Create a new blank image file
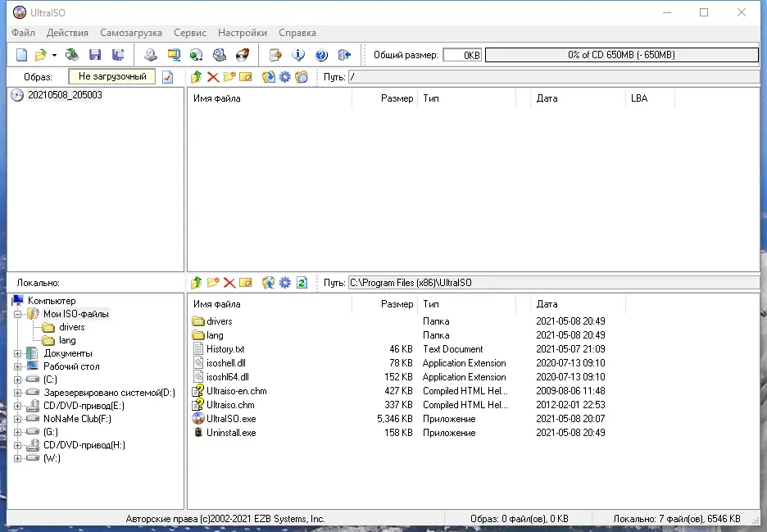767x532 pixels. (21, 55)
